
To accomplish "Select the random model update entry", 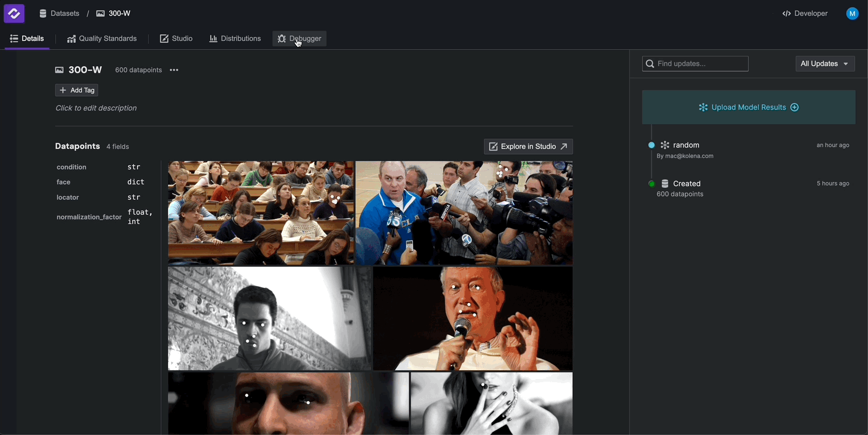I will (686, 146).
